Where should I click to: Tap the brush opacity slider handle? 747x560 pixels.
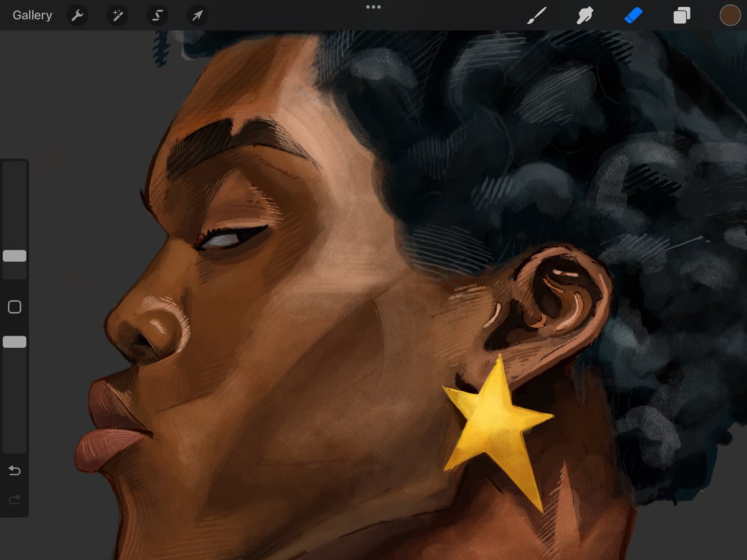click(14, 342)
